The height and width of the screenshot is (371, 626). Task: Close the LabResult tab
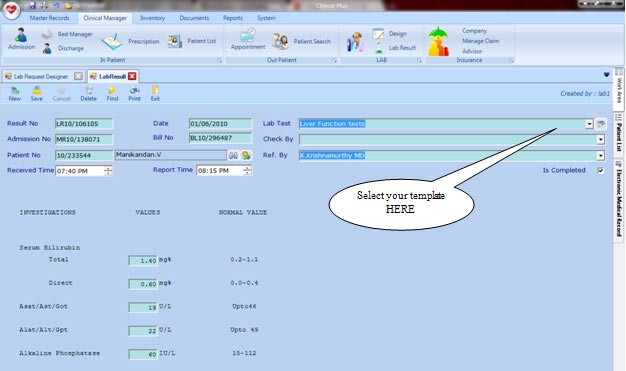132,76
